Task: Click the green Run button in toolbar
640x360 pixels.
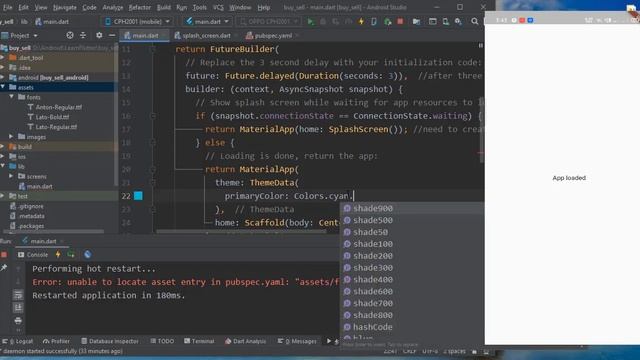Action: coord(311,22)
